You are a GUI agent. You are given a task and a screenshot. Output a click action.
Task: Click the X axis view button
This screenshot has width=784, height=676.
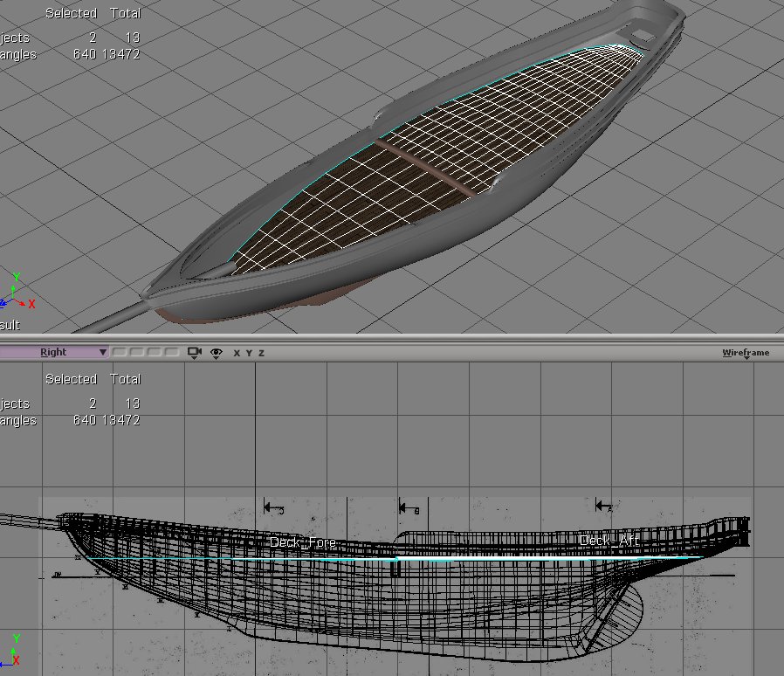237,353
